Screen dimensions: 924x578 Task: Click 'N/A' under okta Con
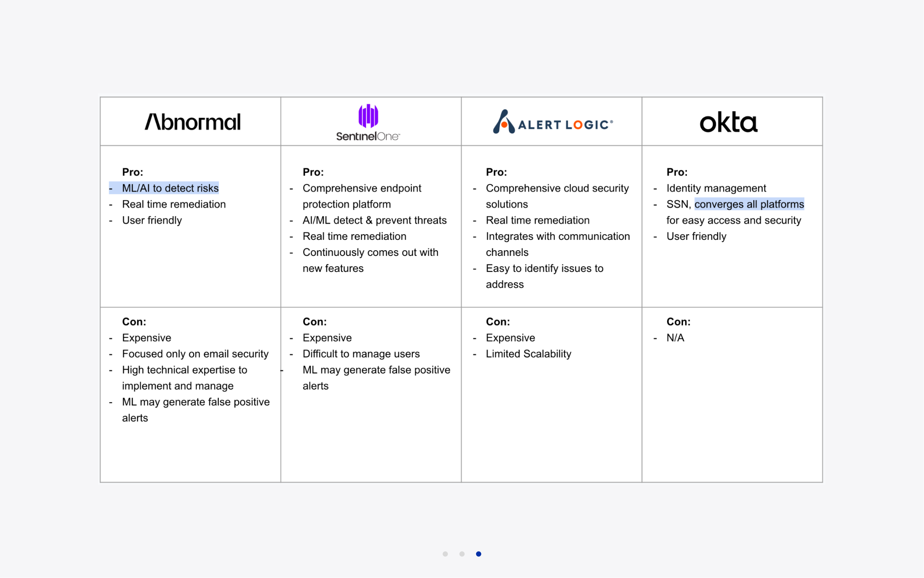pos(675,338)
